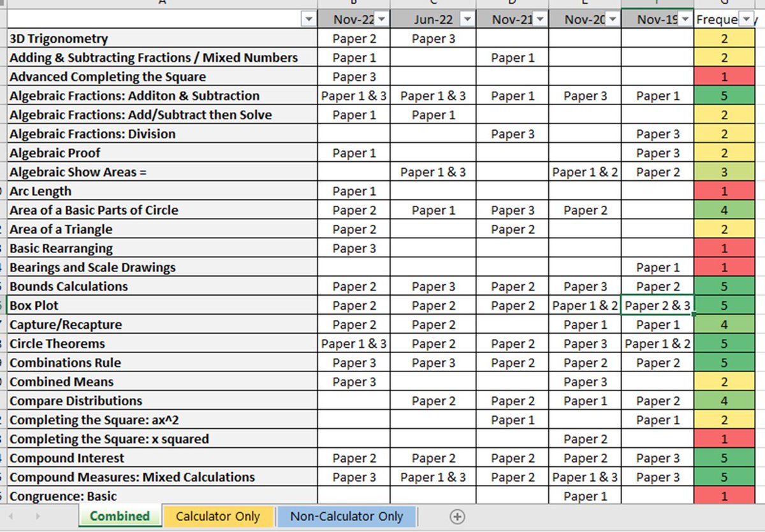
Task: Select the Nov-19 Paper 1 cell for Bearings and Scale Drawings
Action: 658,268
